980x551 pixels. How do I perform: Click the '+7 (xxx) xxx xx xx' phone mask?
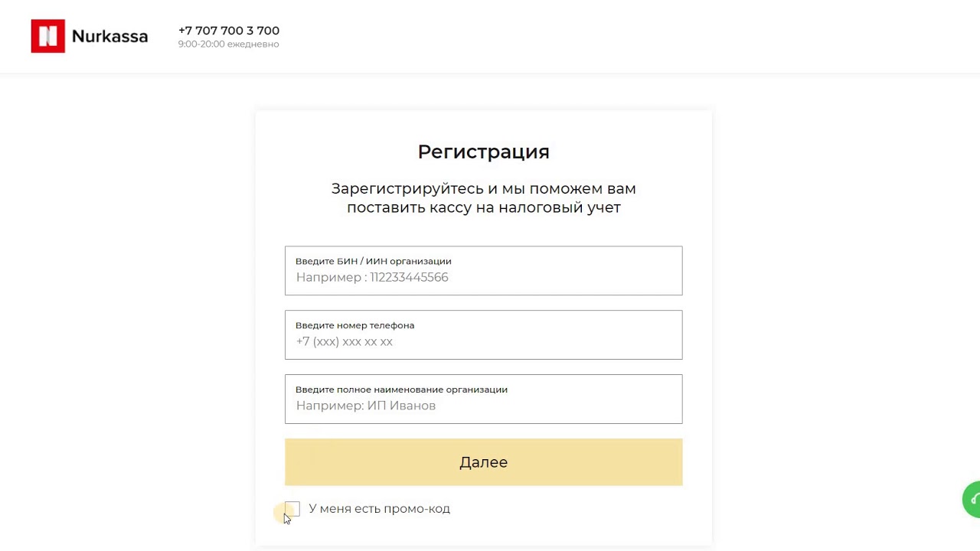pos(345,342)
